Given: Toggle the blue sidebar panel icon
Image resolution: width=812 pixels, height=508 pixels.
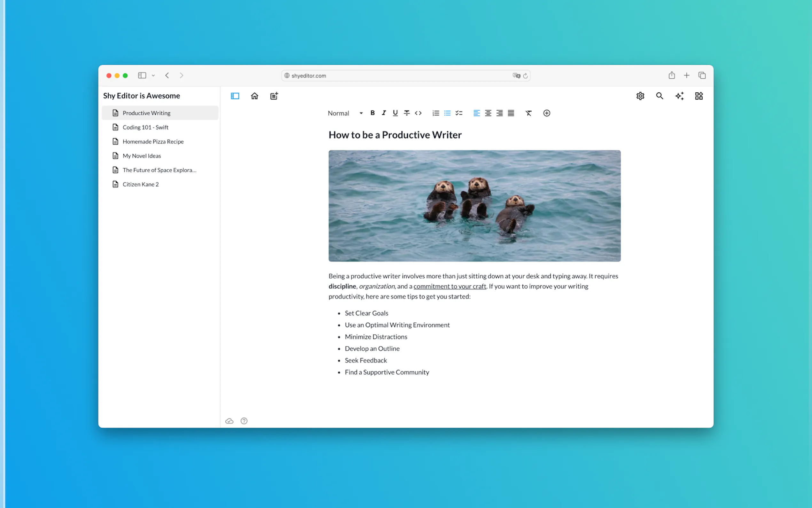Looking at the screenshot, I should 235,96.
